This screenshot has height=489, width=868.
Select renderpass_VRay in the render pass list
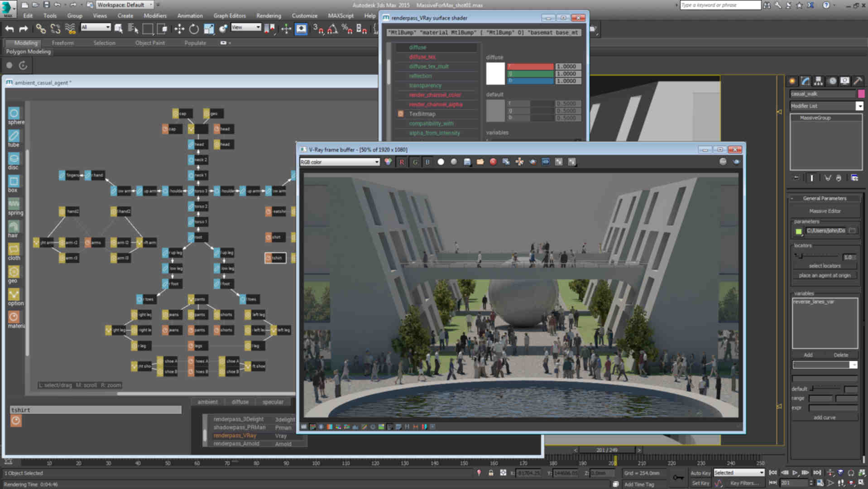click(235, 436)
